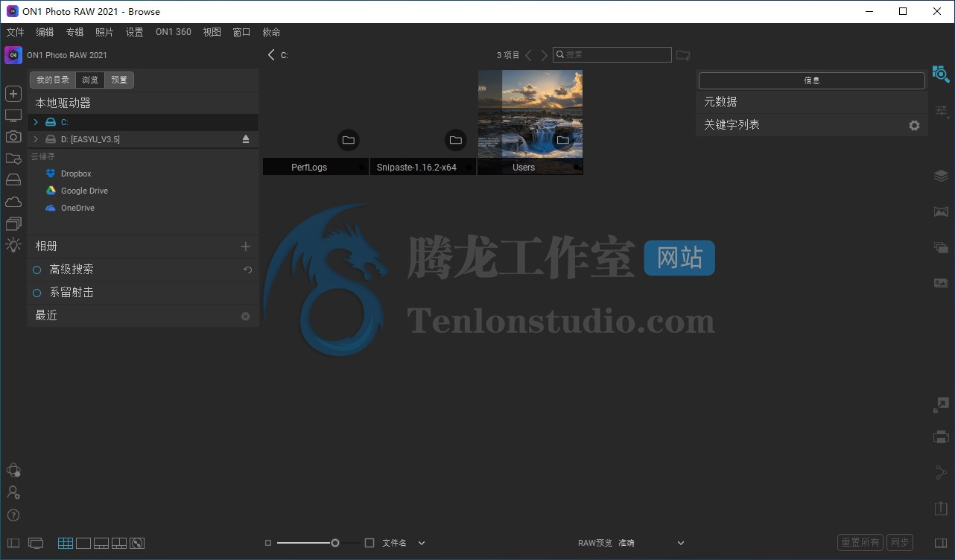The image size is (955, 560).
Task: Open the help question mark icon
Action: 13,515
